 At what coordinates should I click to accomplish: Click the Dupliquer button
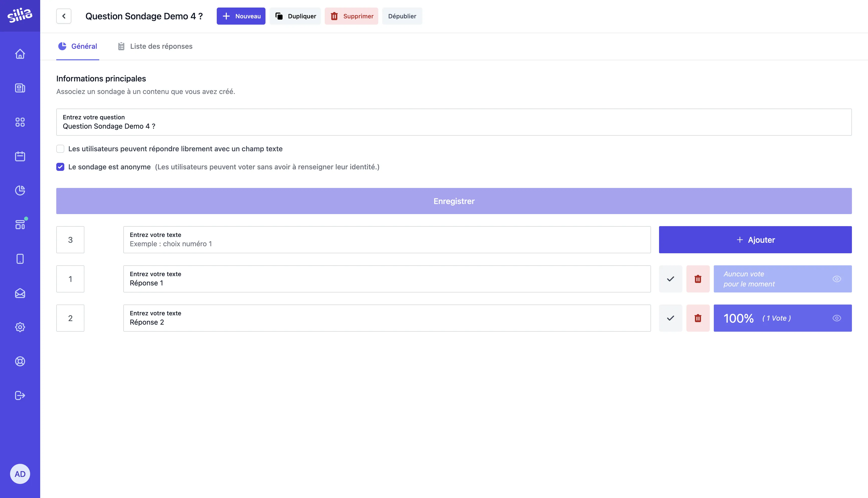295,16
